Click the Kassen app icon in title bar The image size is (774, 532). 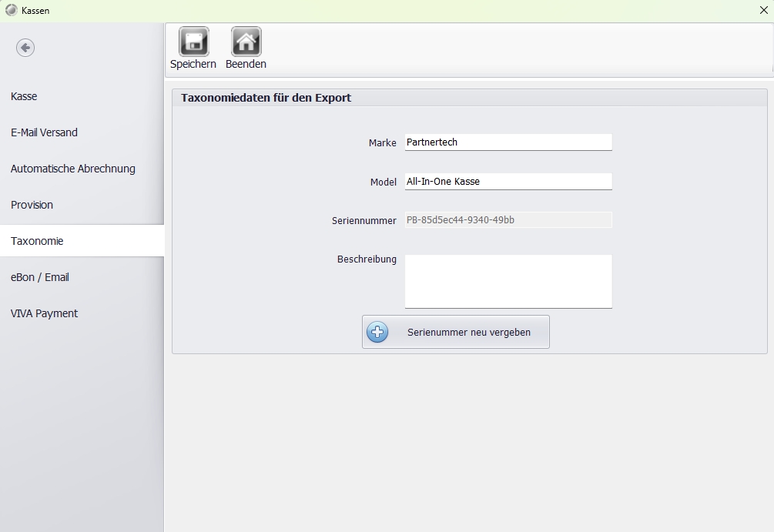(11, 10)
